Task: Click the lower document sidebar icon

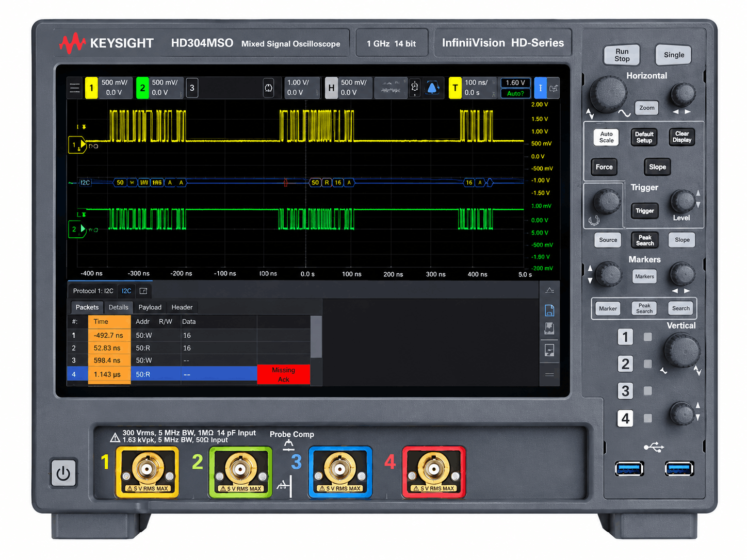Action: click(549, 350)
